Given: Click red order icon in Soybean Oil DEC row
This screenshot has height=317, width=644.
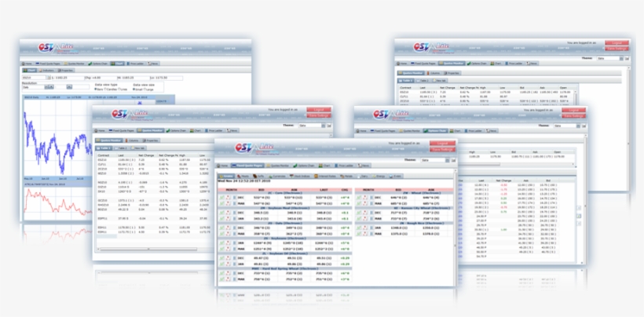Looking at the screenshot, I should 228,258.
